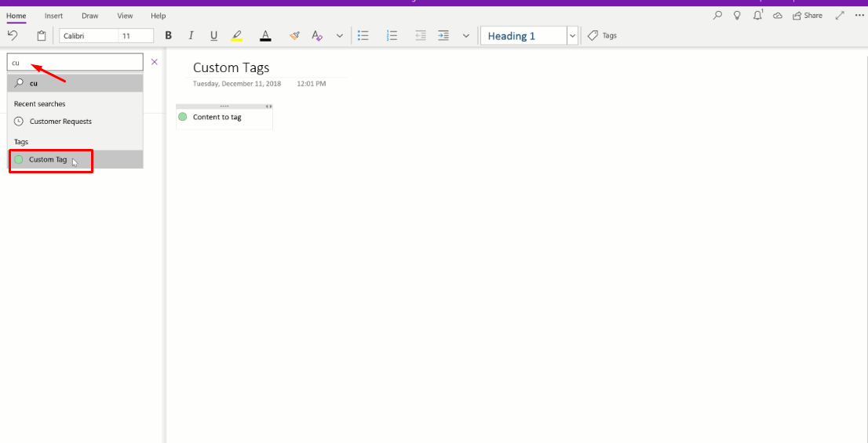Open the View tab
Image resolution: width=868 pixels, height=443 pixels.
click(x=125, y=16)
